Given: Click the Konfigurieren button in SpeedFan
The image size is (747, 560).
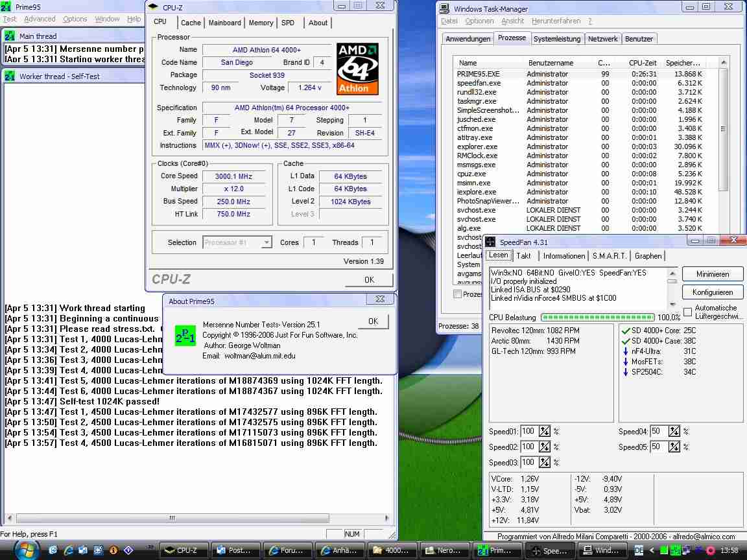Looking at the screenshot, I should [x=712, y=292].
